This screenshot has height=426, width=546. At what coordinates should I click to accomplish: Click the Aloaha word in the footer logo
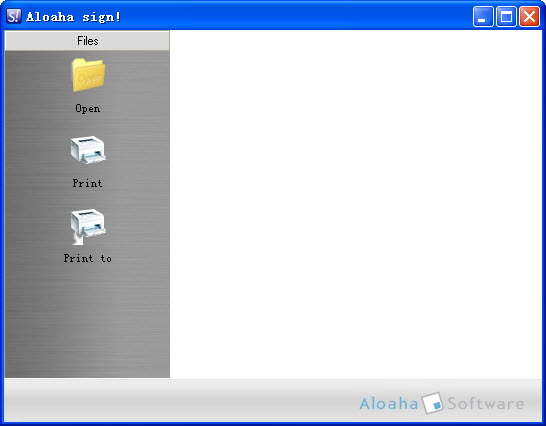389,403
